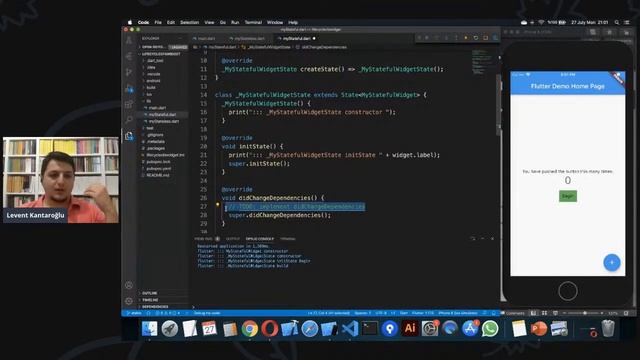Expand the test folder
The width and height of the screenshot is (640, 360).
point(149,128)
